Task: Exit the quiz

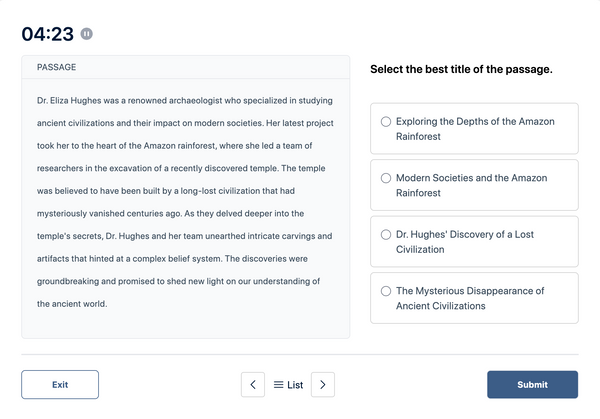Action: click(x=60, y=385)
